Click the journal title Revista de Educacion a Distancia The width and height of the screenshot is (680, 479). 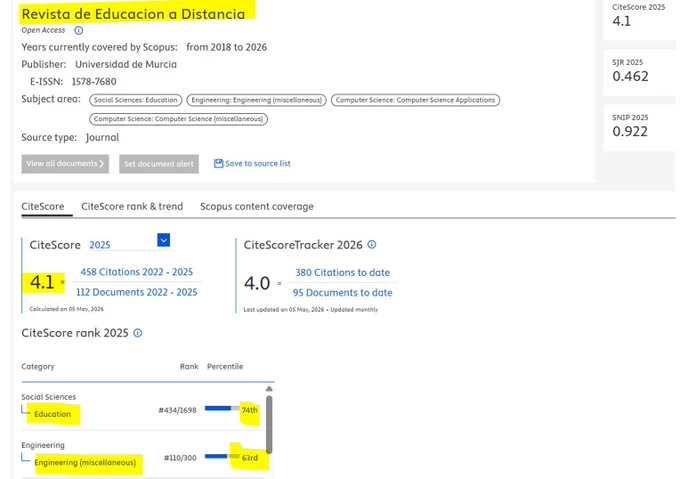133,14
